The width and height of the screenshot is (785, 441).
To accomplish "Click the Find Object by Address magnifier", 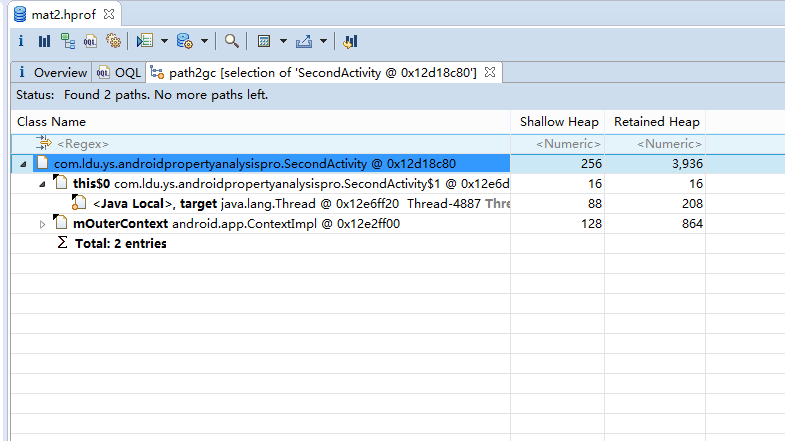I will pos(231,41).
